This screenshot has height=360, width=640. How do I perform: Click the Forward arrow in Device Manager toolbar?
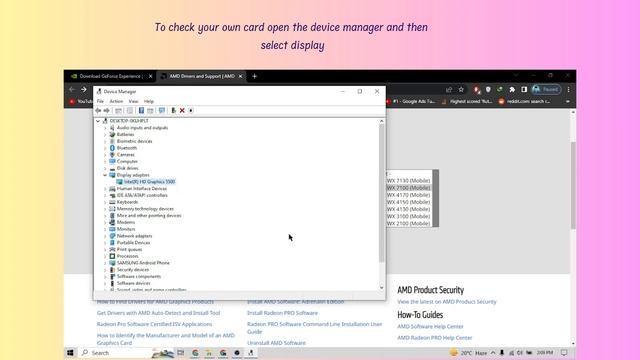tap(107, 111)
